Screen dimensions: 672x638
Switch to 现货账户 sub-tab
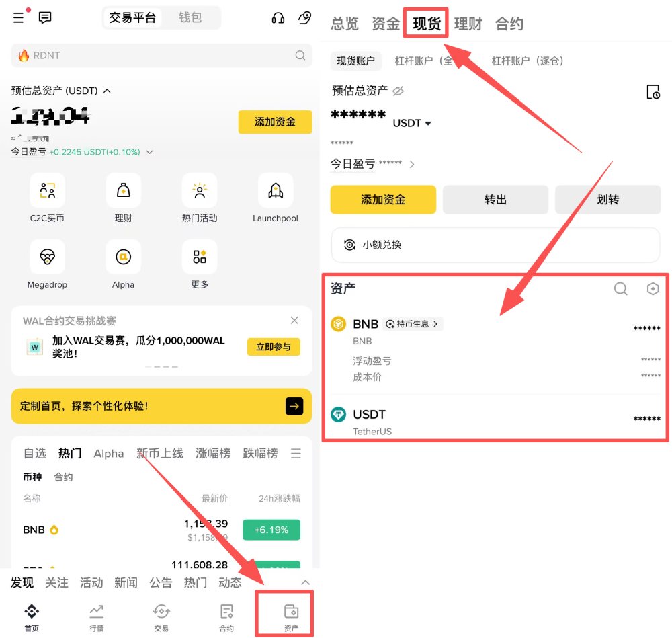point(355,61)
